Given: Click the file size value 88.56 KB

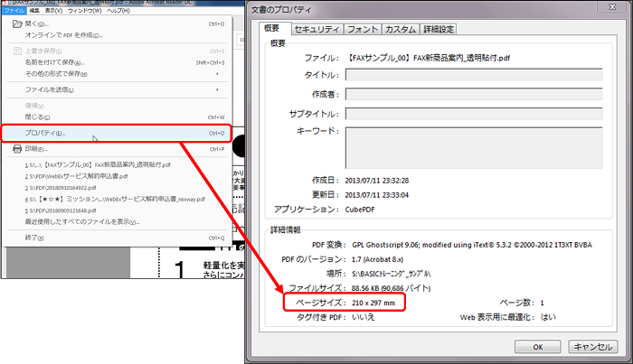Looking at the screenshot, I should [392, 288].
